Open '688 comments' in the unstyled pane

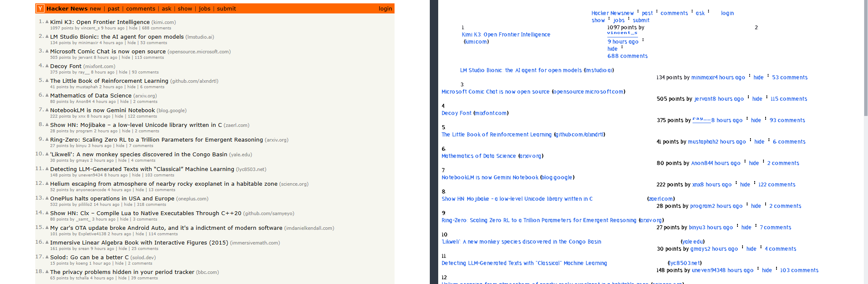click(627, 56)
